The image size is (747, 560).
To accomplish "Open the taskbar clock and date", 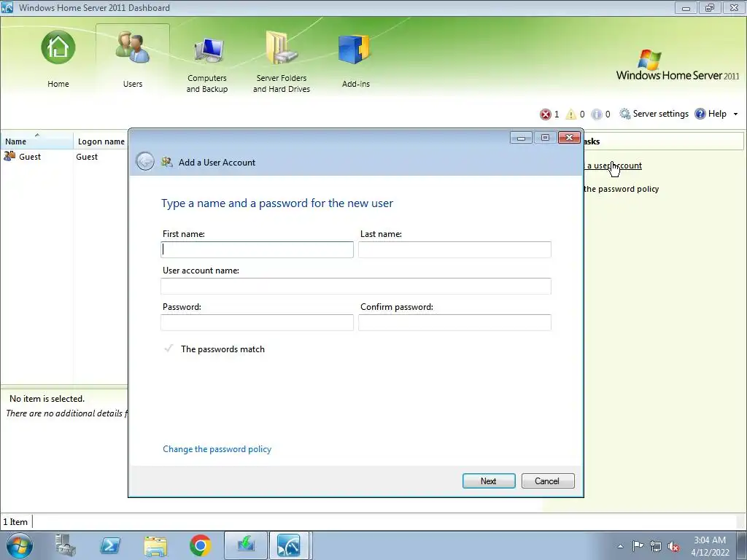I will tap(710, 546).
